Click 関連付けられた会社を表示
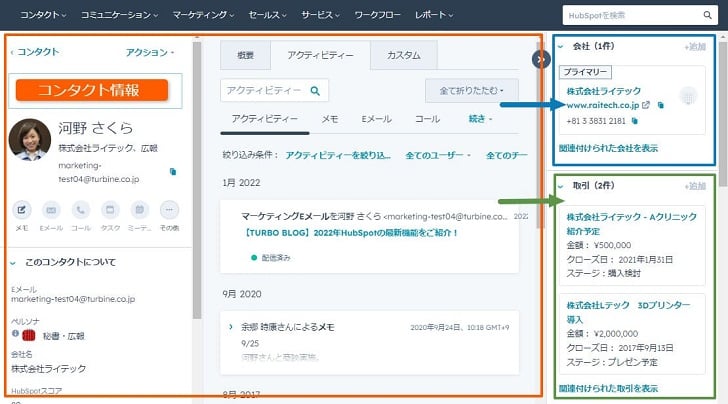 [608, 148]
